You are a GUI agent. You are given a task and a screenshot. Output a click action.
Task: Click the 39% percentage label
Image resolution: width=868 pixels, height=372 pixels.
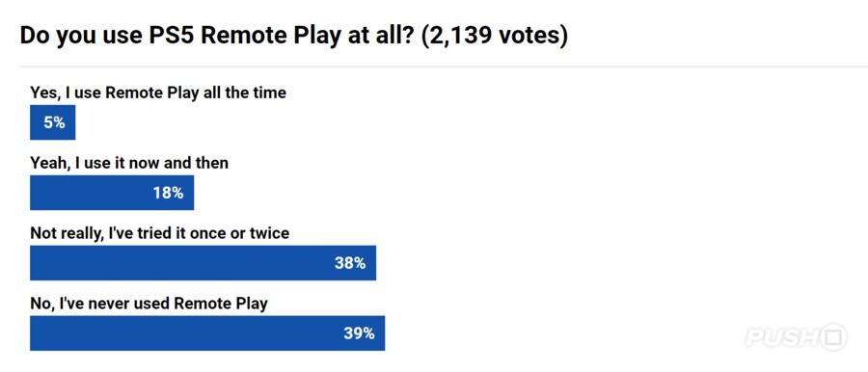(359, 333)
